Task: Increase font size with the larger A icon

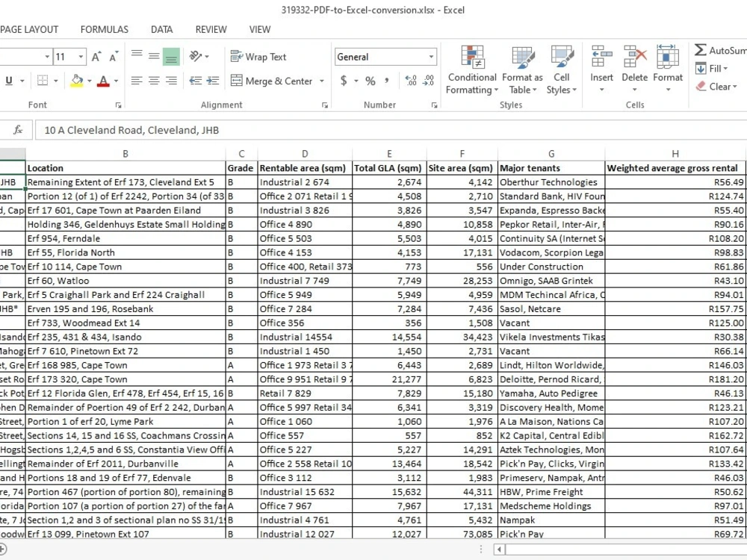Action: pyautogui.click(x=96, y=57)
